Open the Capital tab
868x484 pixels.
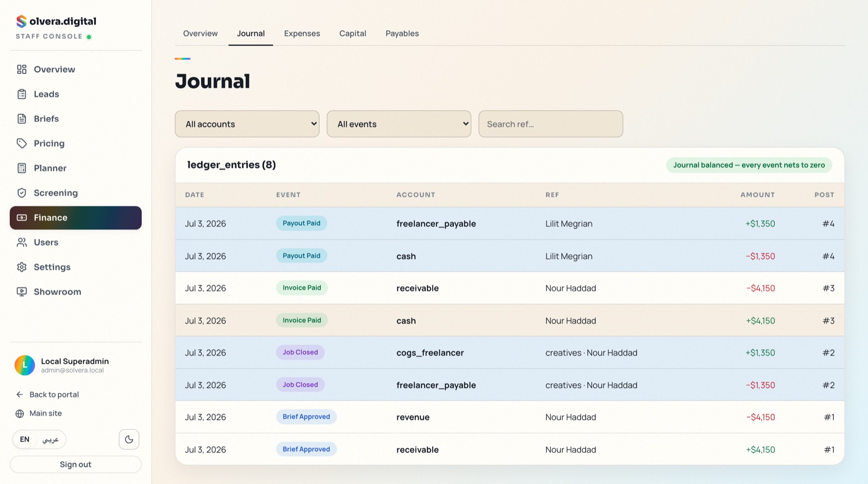click(x=353, y=33)
